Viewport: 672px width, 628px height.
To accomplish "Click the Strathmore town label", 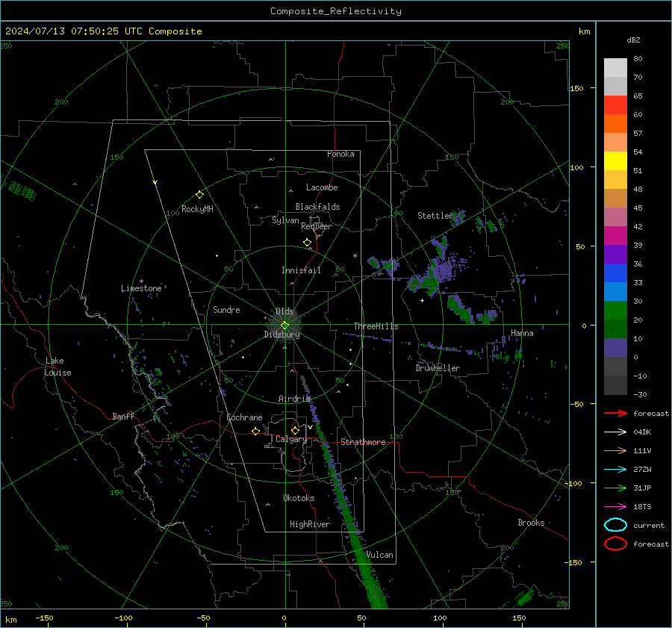I will pos(363,442).
